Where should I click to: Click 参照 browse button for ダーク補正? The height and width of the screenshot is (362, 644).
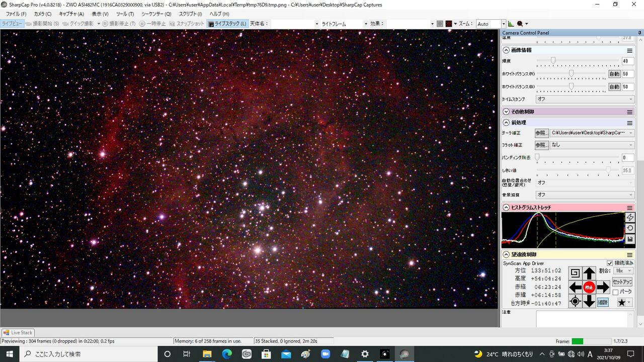coord(541,133)
